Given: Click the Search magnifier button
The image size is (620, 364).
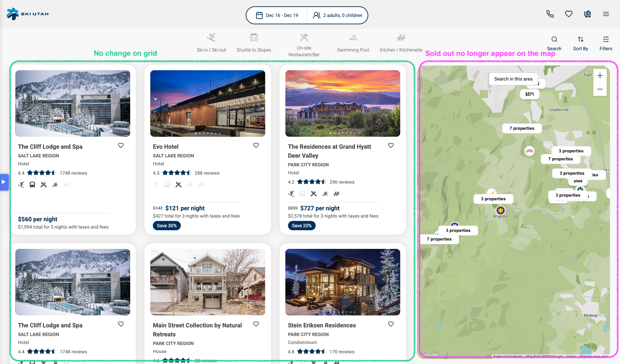Looking at the screenshot, I should point(554,43).
